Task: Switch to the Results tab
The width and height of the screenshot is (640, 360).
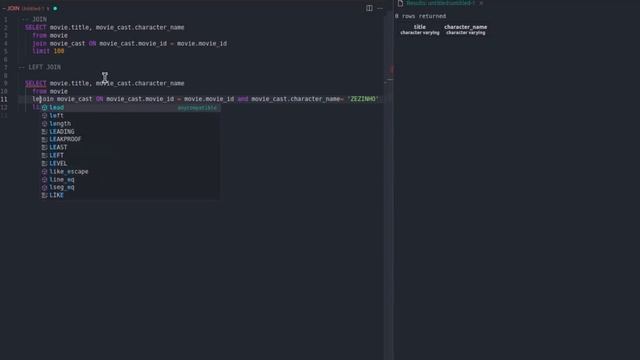Action: (x=440, y=3)
